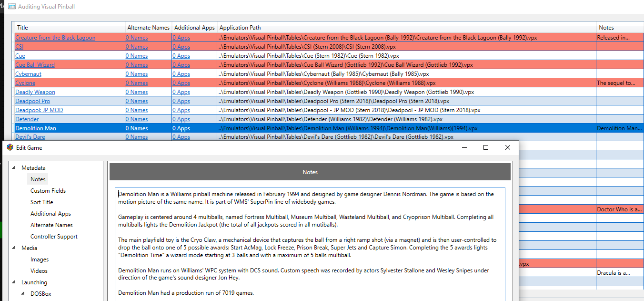Click the Cue Ball Wizard application path cell
This screenshot has height=301, width=644.
407,65
